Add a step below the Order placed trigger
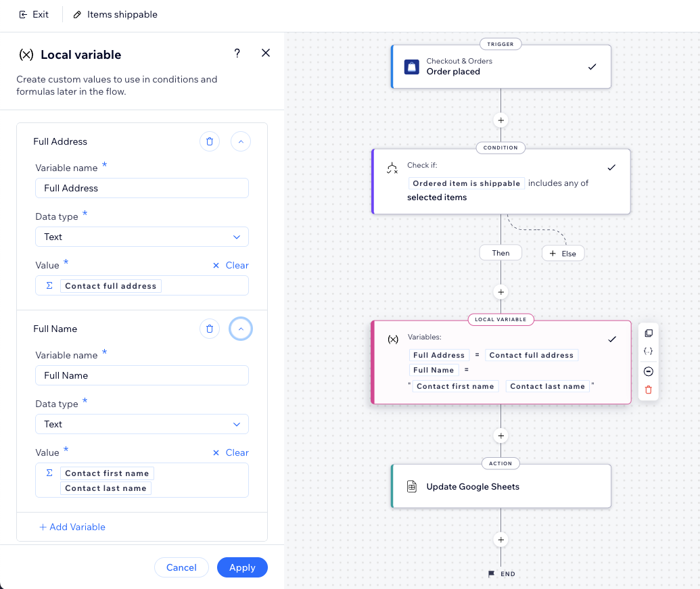Viewport: 700px width, 589px height. coord(500,120)
